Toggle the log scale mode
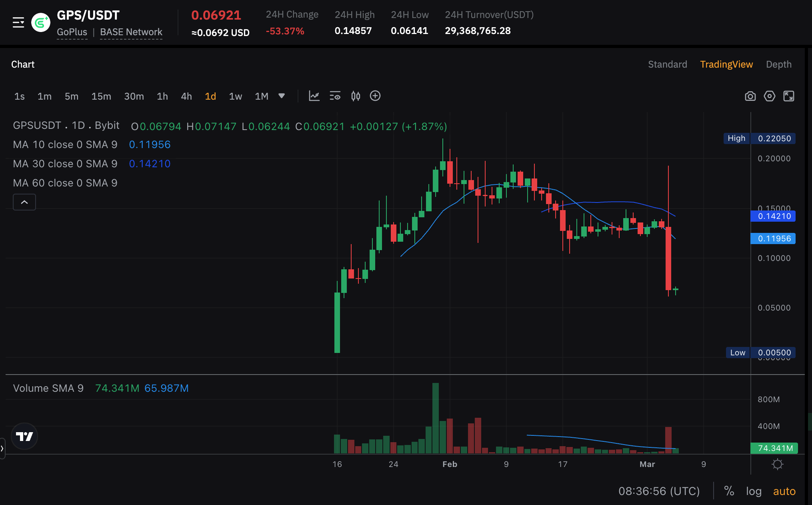The height and width of the screenshot is (505, 812). coord(754,491)
